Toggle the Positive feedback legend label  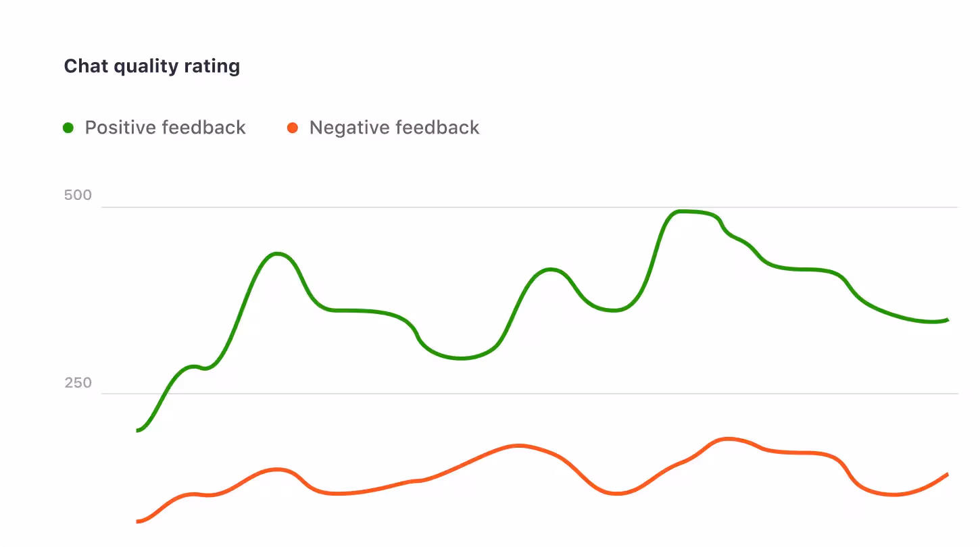pos(165,128)
